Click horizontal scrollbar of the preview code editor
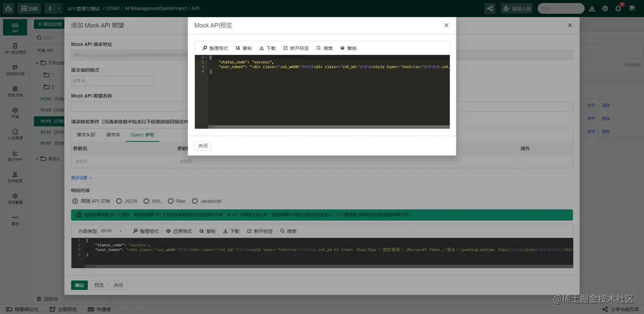This screenshot has width=644, height=314. tap(329, 127)
